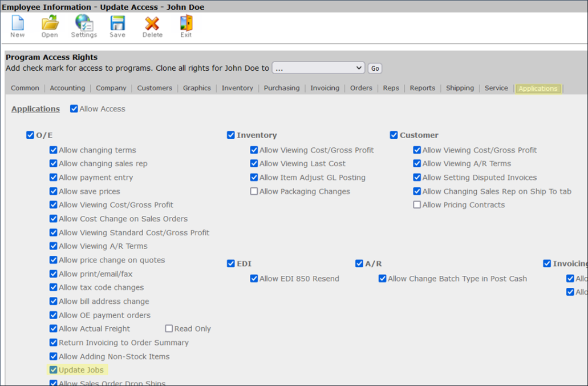Toggle Allow OE payment orders

point(53,315)
